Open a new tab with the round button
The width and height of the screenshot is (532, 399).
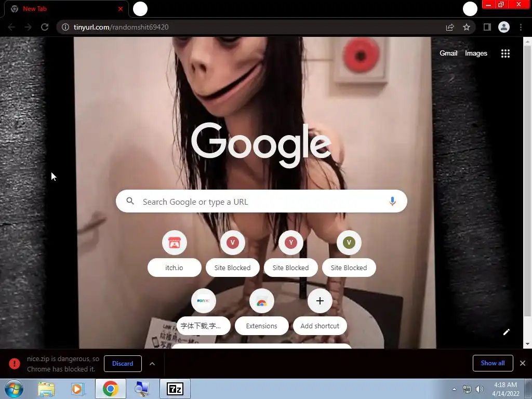pyautogui.click(x=140, y=9)
